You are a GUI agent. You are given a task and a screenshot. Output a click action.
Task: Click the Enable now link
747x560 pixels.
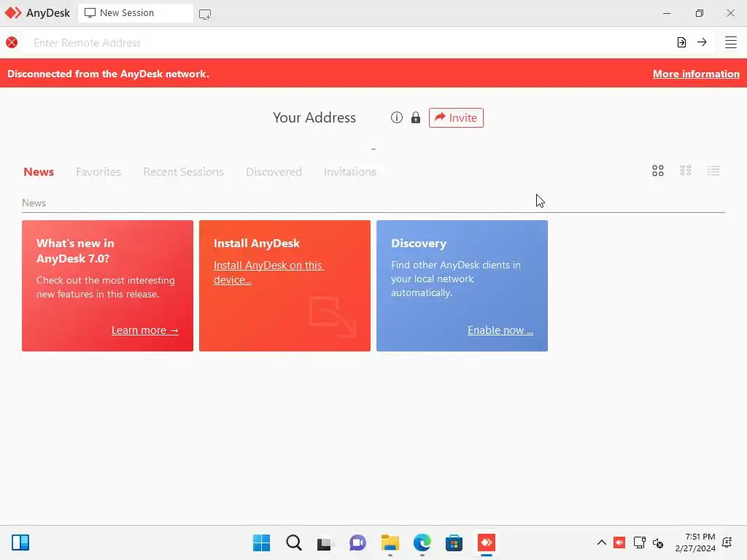500,330
